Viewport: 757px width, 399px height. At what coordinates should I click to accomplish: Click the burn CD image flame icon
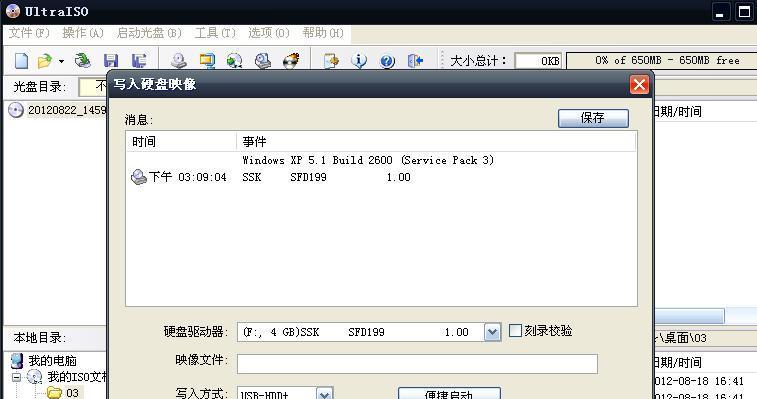click(x=291, y=61)
